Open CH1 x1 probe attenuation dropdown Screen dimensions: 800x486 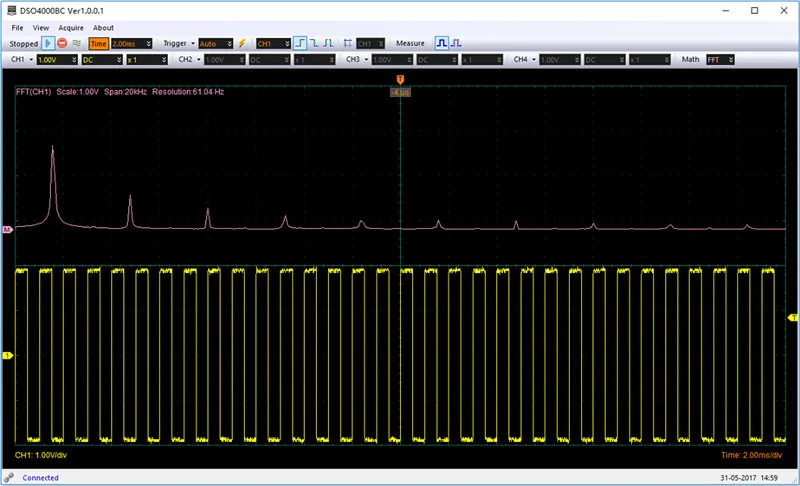pyautogui.click(x=147, y=60)
